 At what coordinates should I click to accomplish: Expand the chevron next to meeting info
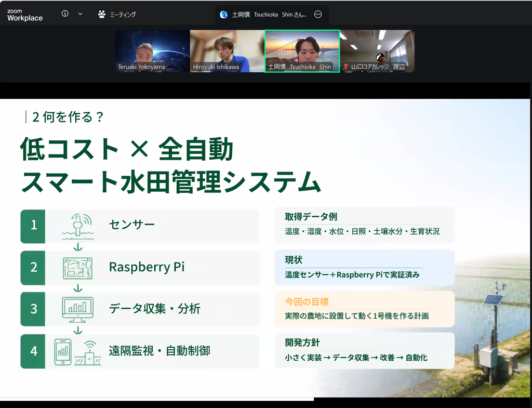[x=80, y=14]
